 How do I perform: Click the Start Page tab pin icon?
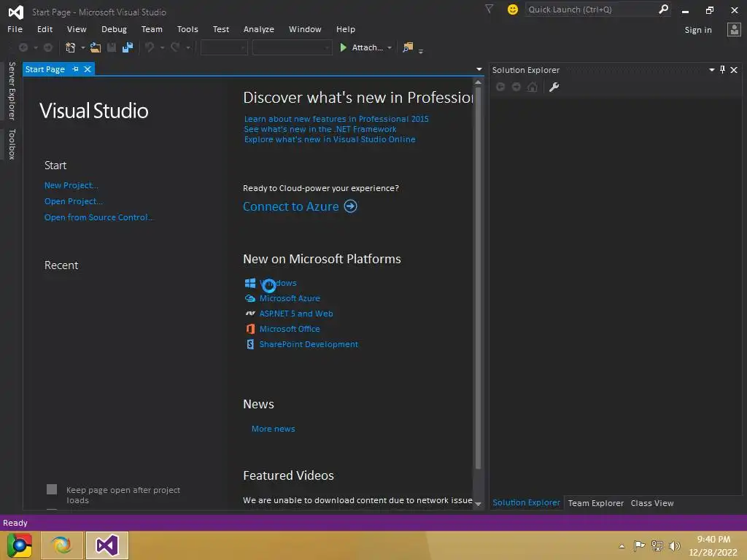pyautogui.click(x=75, y=69)
